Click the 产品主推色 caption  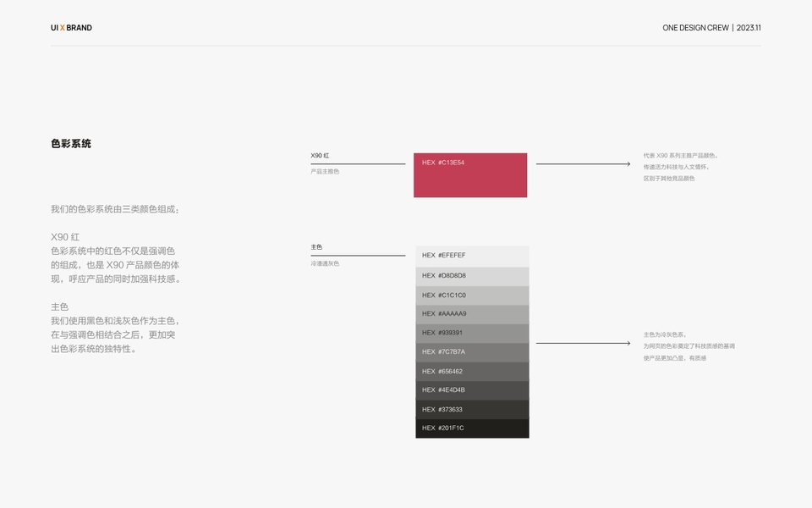[x=325, y=172]
